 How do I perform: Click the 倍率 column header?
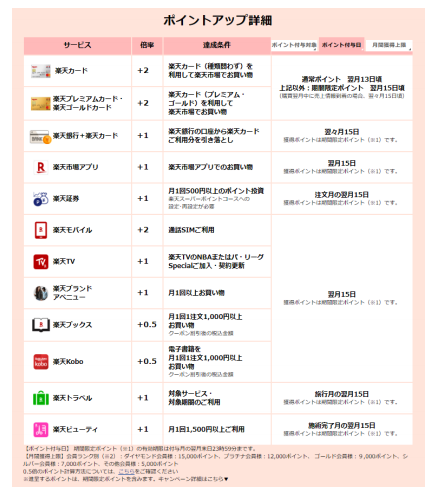coord(147,45)
